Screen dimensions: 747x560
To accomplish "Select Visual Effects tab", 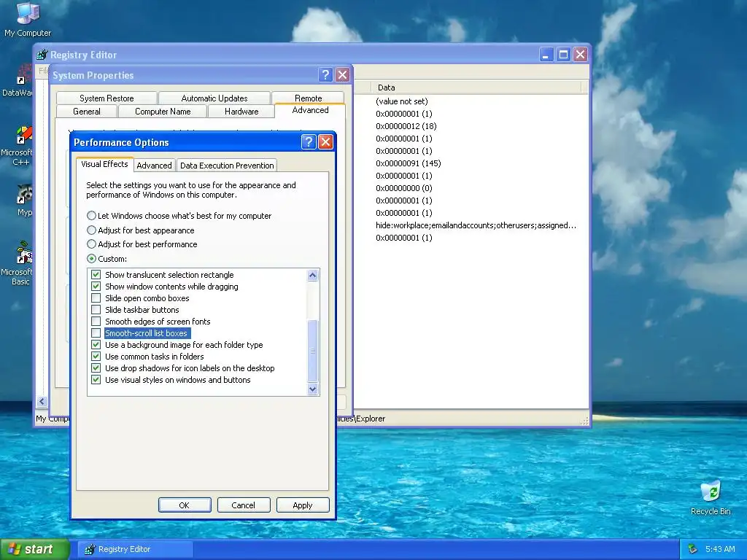I will tap(104, 164).
